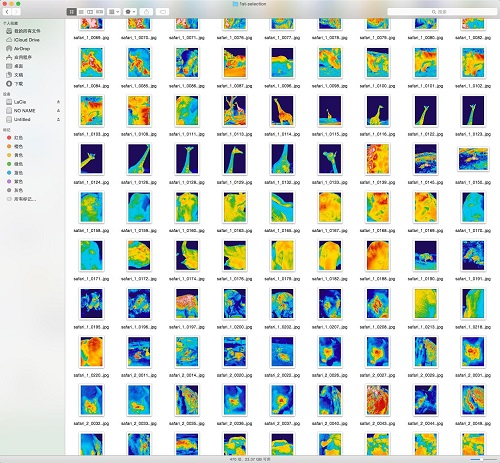Filter by the blue tag in the sidebar
The image size is (500, 463).
[x=15, y=173]
